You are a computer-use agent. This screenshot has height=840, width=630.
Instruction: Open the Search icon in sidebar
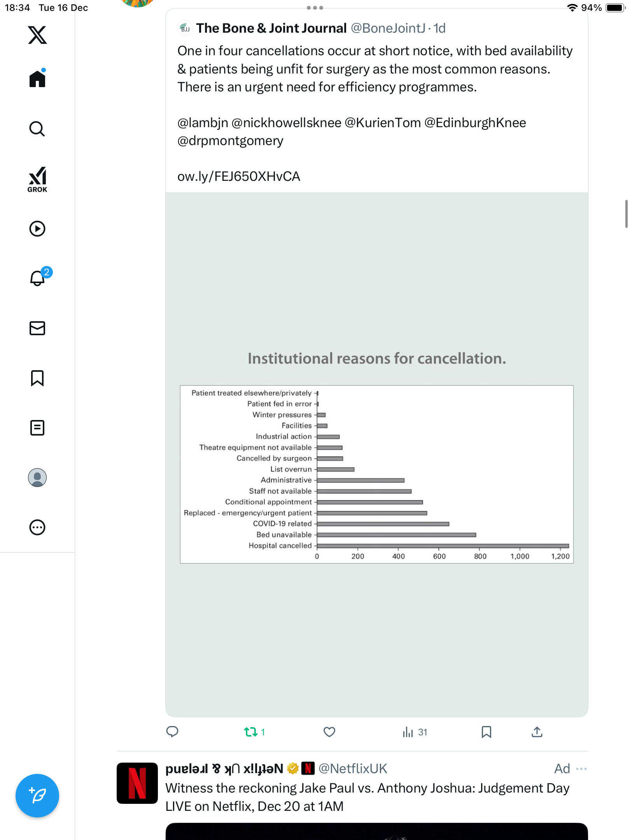(37, 129)
